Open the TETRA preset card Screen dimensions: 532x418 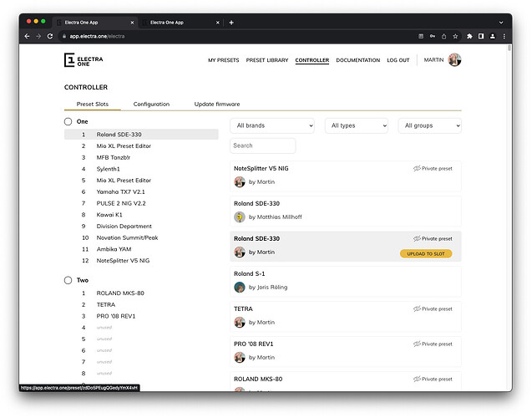tap(346, 317)
